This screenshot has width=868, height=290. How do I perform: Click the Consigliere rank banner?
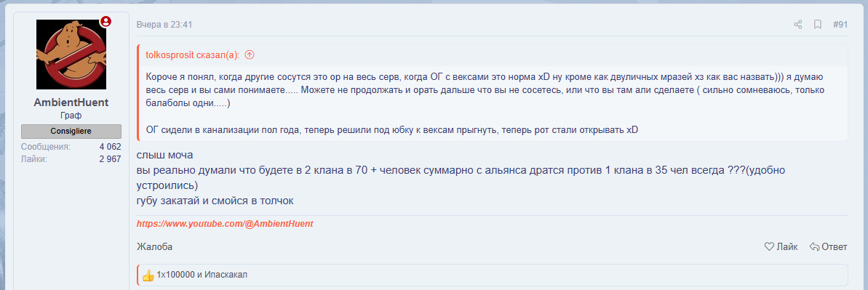pos(71,131)
